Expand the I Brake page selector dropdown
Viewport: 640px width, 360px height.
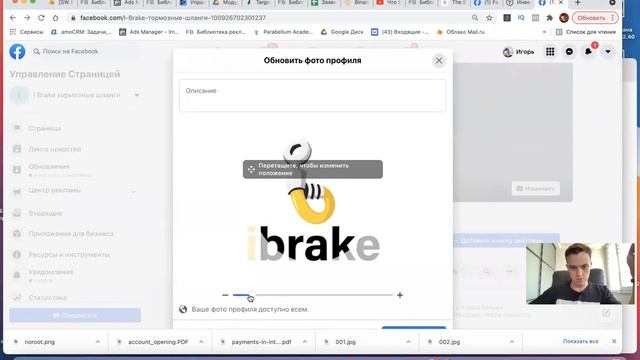point(137,95)
